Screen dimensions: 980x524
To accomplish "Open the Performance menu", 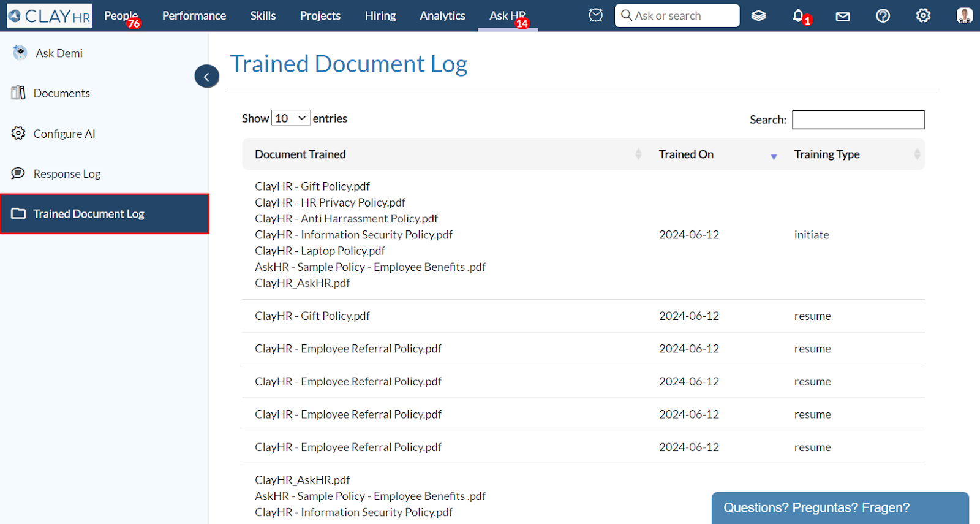I will [x=194, y=15].
